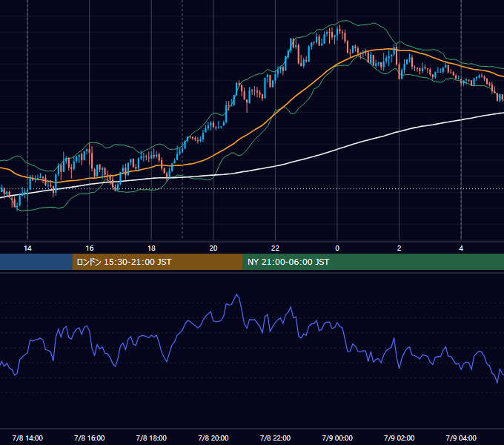Click the blue session bar before ロンドン

[x=36, y=262]
